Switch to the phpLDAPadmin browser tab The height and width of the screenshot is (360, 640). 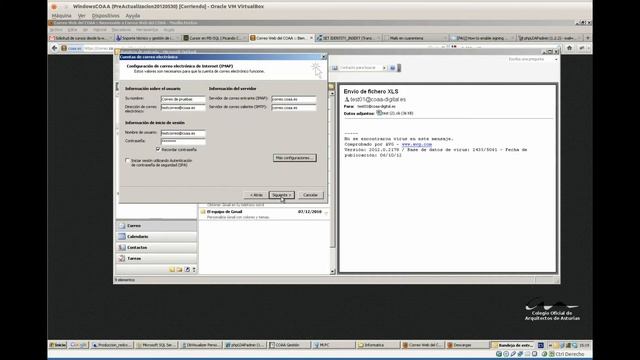point(550,38)
